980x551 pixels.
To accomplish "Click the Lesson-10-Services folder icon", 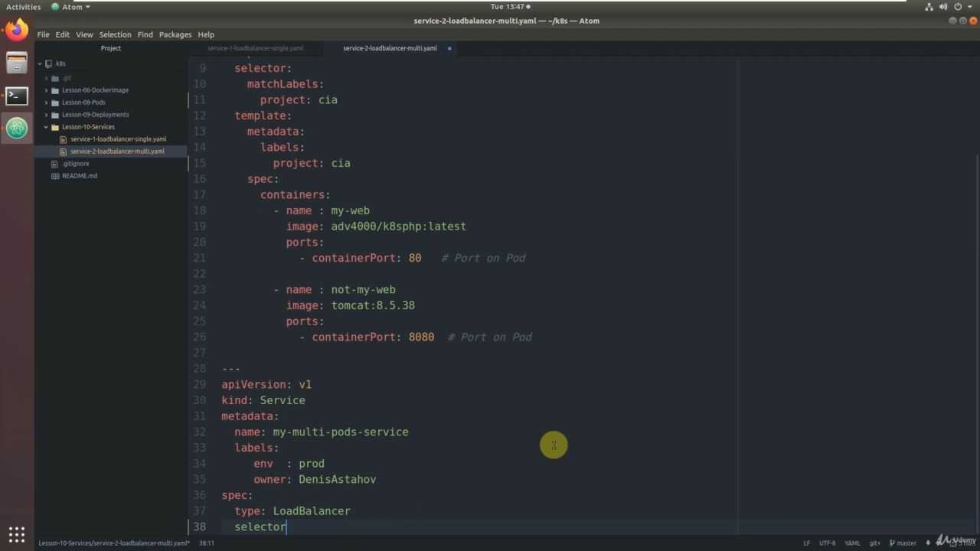I will coord(55,127).
